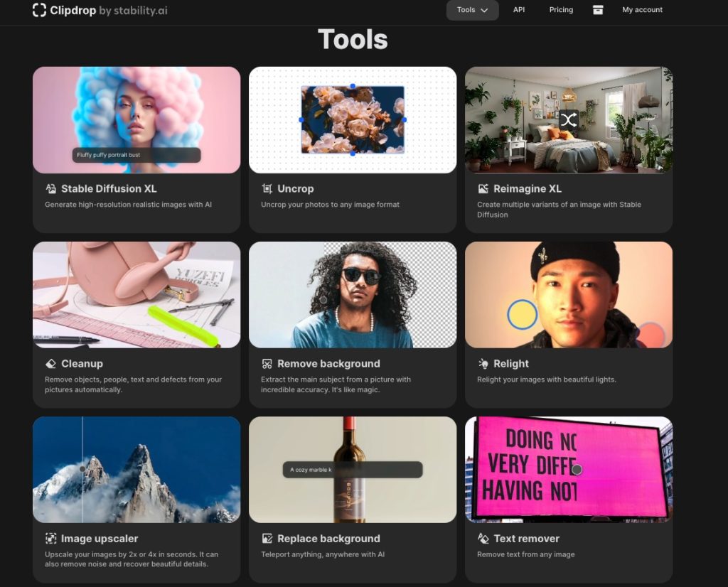Click the Uncrop crop icon

[x=267, y=189]
